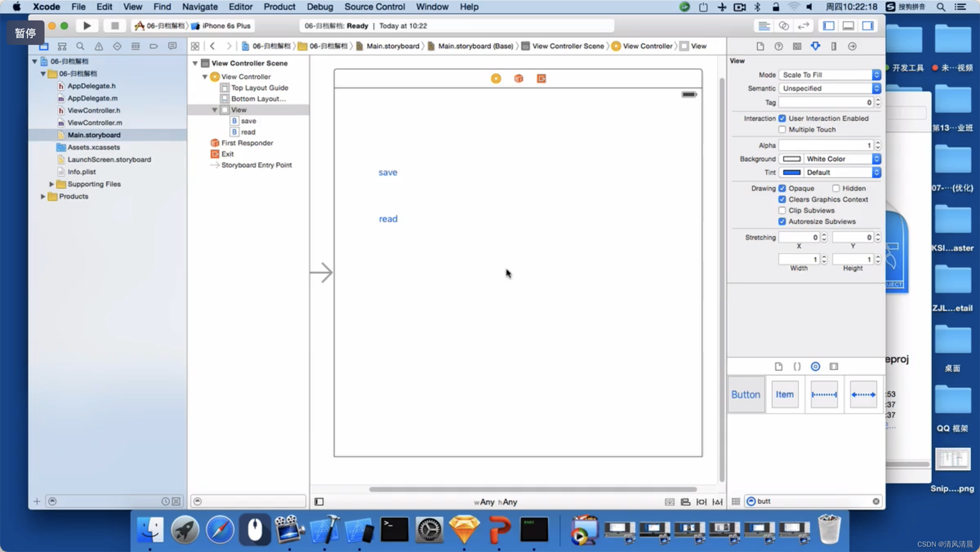Click the scheme selector dropdown arrow
Screen dimensions: 980x552
pyautogui.click(x=190, y=25)
